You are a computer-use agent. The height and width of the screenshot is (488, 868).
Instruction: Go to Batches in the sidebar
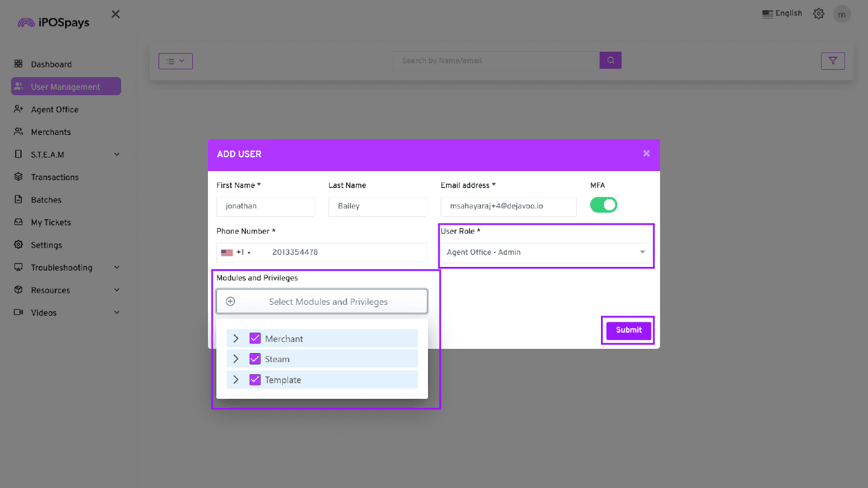click(x=46, y=200)
